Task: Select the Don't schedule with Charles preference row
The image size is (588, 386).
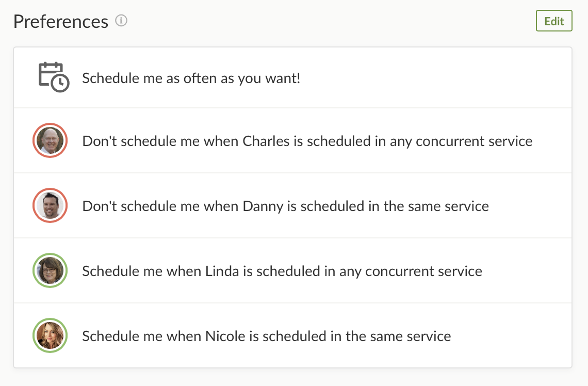Action: click(307, 141)
